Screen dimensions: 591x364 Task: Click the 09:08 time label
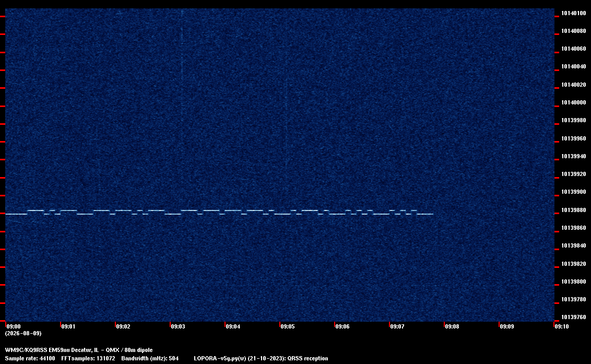tap(452, 326)
